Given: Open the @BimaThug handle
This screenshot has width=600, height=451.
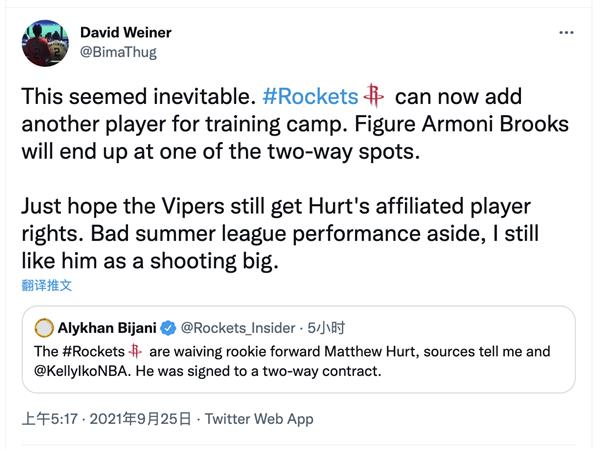Looking at the screenshot, I should [118, 52].
